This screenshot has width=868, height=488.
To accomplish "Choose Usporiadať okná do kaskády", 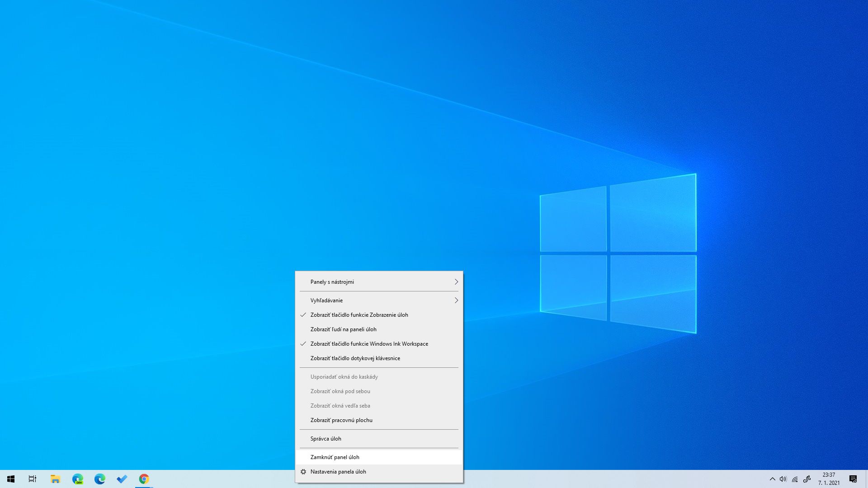I will tap(379, 377).
